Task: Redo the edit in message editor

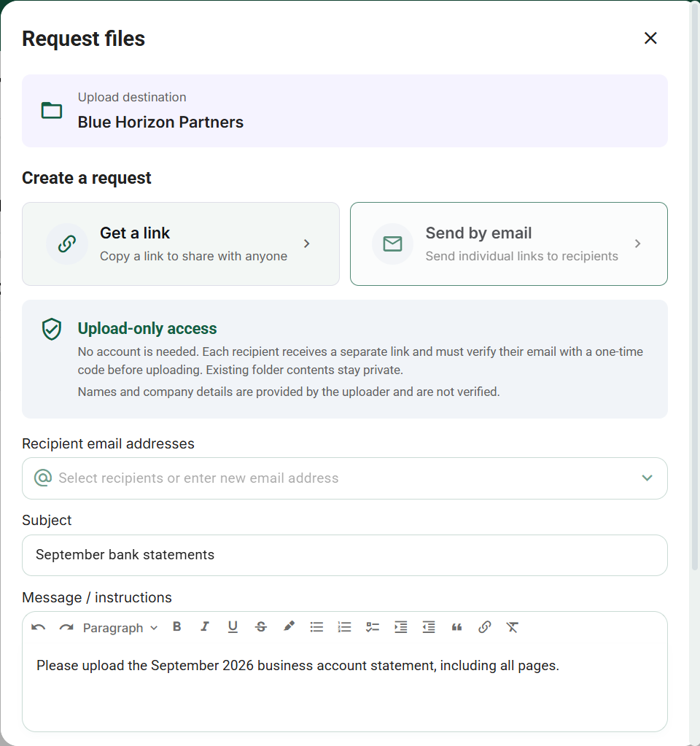Action: coord(66,628)
